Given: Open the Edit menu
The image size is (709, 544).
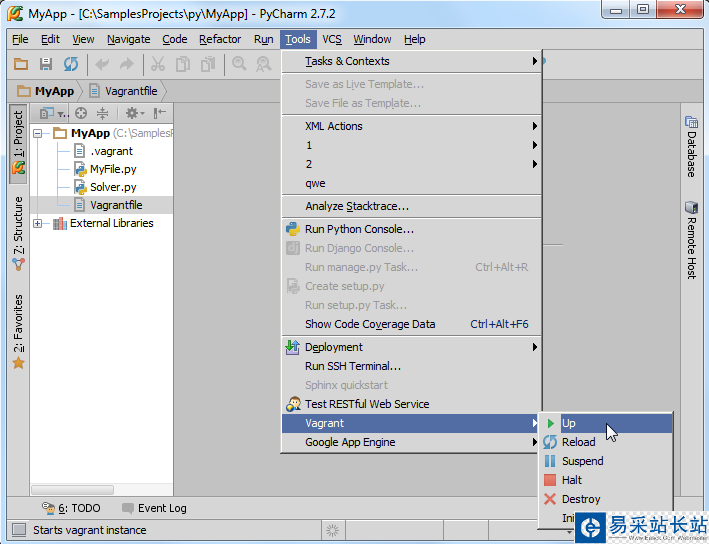Looking at the screenshot, I should pyautogui.click(x=50, y=39).
